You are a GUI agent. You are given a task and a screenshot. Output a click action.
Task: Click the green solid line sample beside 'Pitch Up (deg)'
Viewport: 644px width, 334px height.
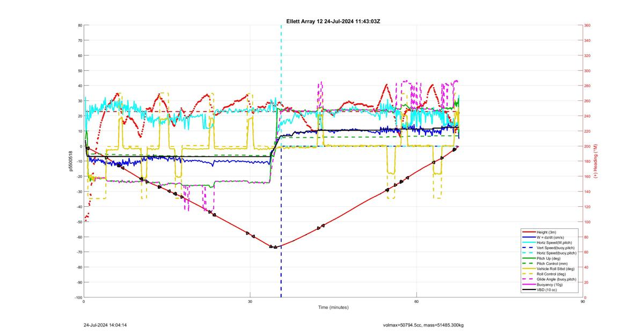click(x=528, y=258)
